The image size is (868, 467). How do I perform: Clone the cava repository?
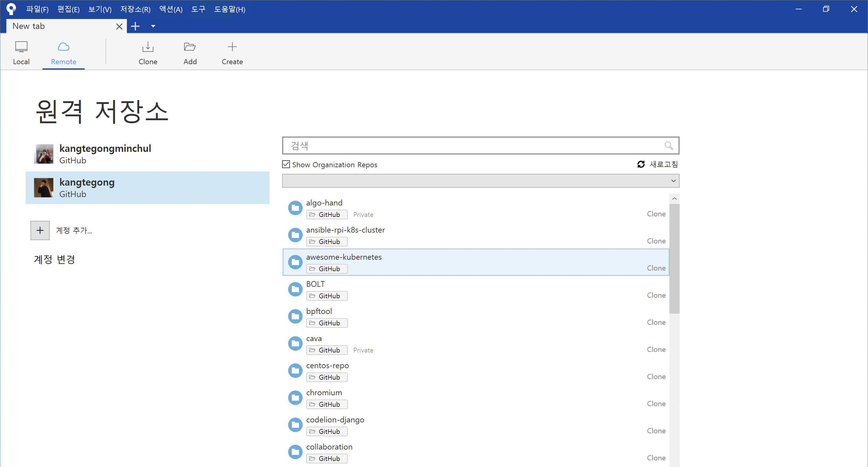point(656,349)
